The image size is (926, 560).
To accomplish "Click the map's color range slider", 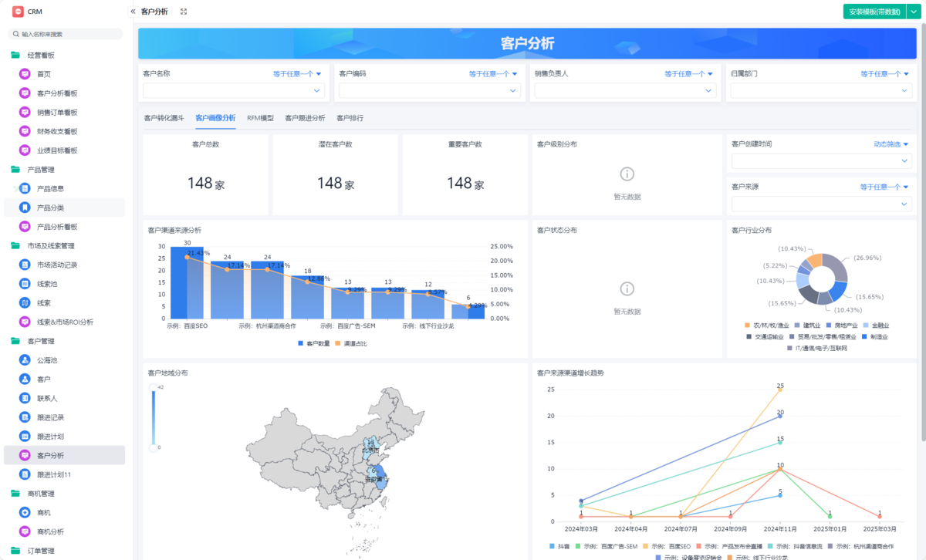I will tap(154, 417).
